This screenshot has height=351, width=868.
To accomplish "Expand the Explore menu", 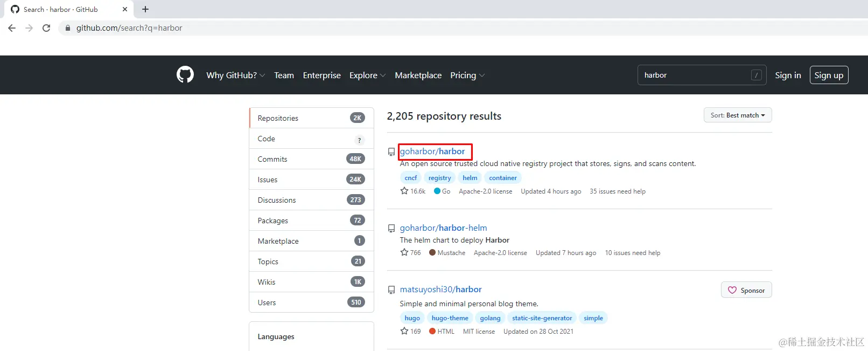I will point(367,75).
